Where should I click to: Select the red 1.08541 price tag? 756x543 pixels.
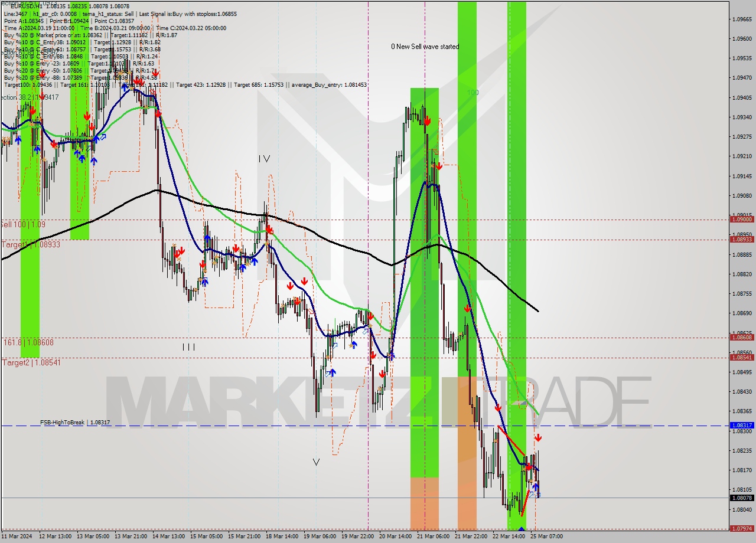(741, 357)
